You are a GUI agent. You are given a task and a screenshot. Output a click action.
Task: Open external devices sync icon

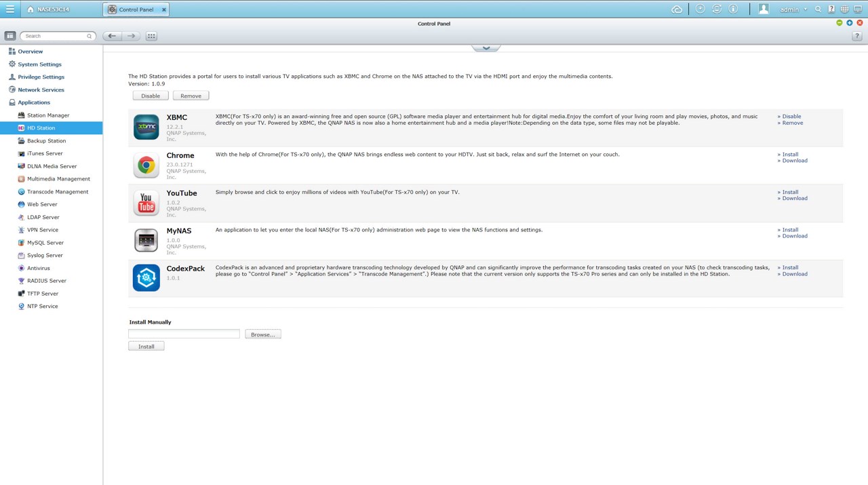pyautogui.click(x=717, y=9)
